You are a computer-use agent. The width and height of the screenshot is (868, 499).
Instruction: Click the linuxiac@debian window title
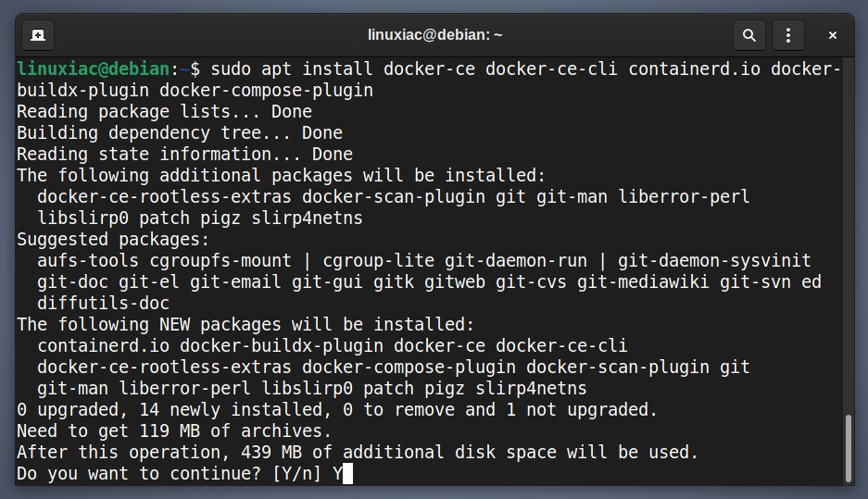pyautogui.click(x=435, y=35)
